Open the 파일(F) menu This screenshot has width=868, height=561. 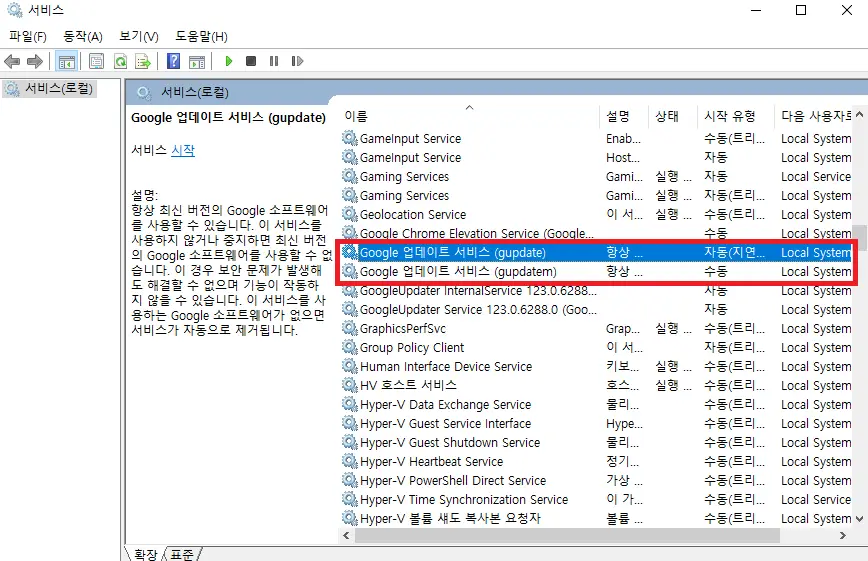pyautogui.click(x=28, y=37)
